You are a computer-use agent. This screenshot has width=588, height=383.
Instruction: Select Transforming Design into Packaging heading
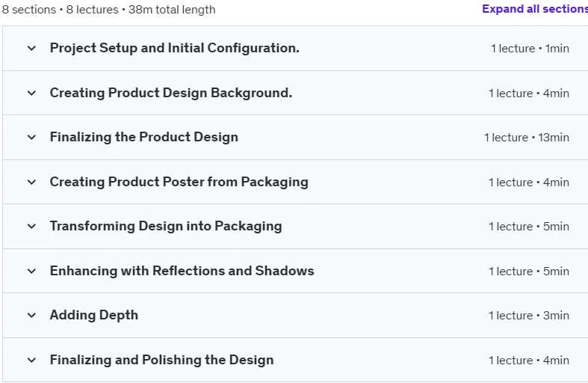click(x=166, y=226)
